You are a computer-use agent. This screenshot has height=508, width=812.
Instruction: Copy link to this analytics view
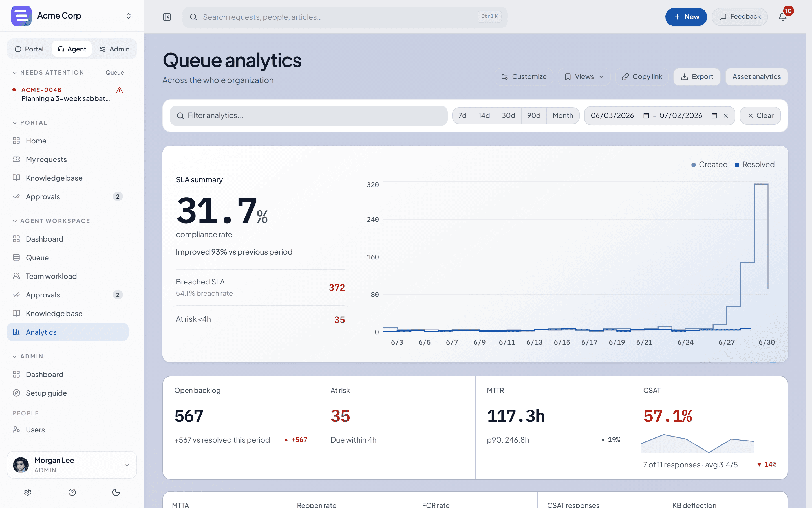coord(642,77)
